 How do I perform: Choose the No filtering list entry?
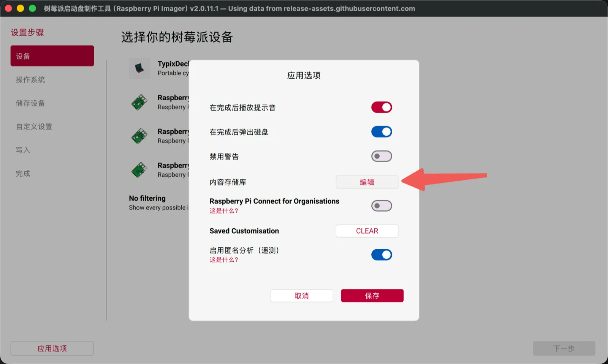(159, 203)
